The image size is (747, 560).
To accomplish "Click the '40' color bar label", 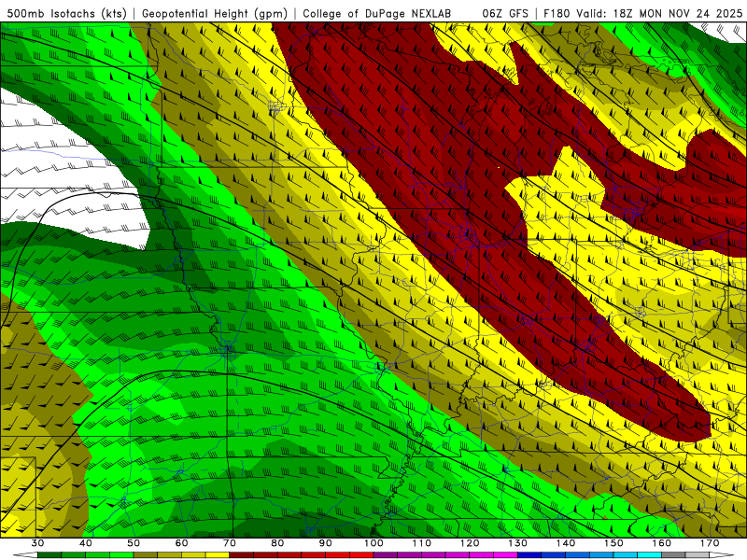I will [x=86, y=543].
